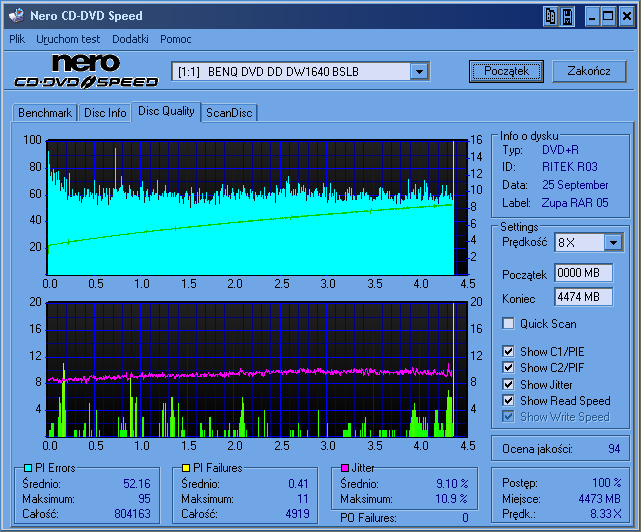Minimize the Nero CD-DVD Speed window
The height and width of the screenshot is (532, 641).
click(x=592, y=17)
